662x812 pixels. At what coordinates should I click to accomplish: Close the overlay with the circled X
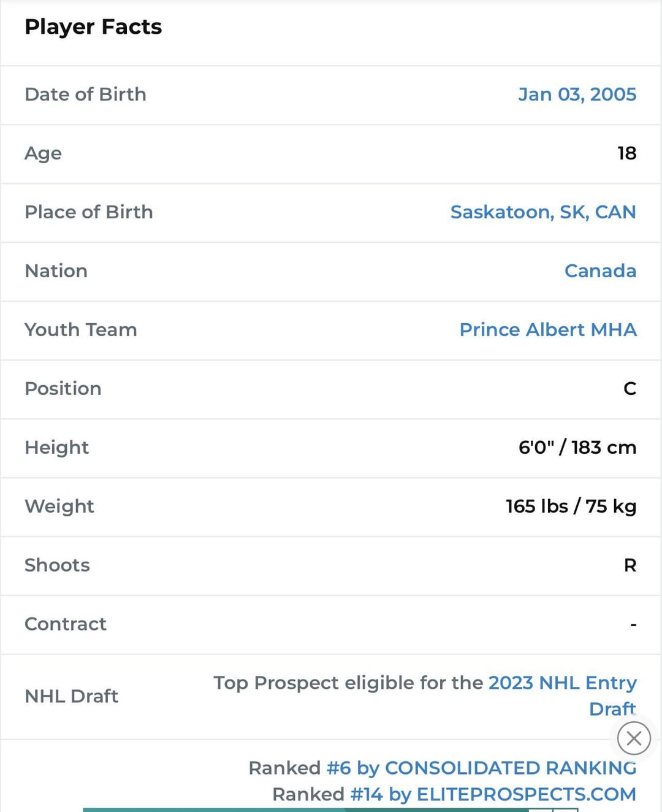pos(634,738)
